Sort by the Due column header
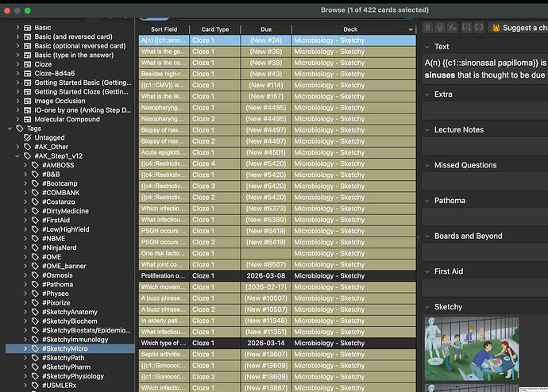The width and height of the screenshot is (548, 392). tap(265, 29)
